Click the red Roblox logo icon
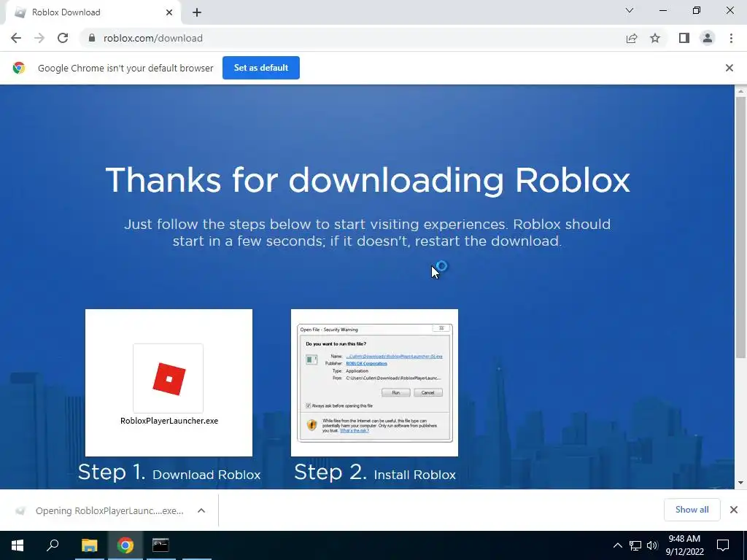The height and width of the screenshot is (560, 747). point(169,379)
